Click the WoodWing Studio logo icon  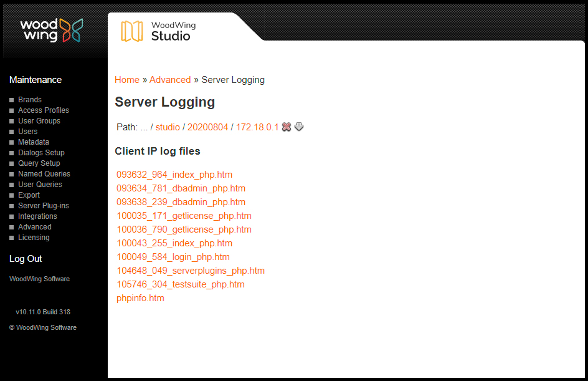[131, 31]
